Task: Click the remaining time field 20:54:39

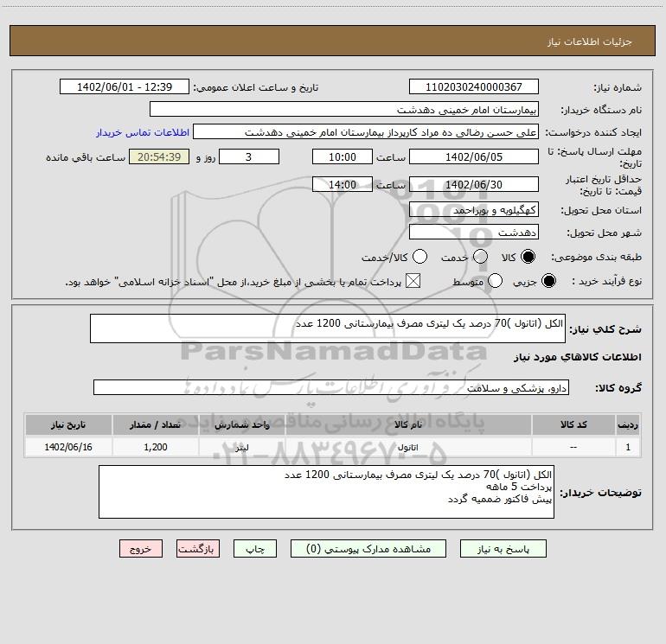Action: (x=159, y=156)
